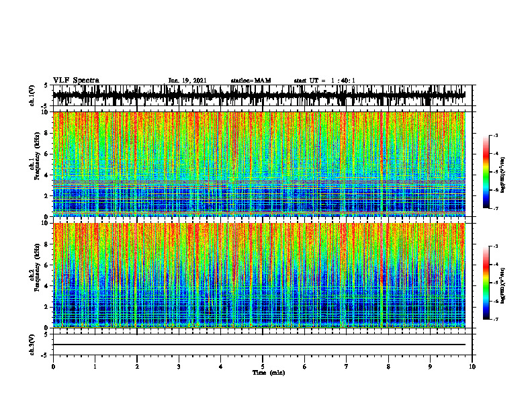
Task: Click the "ch.3(V)" axis label
Action: click(x=32, y=345)
